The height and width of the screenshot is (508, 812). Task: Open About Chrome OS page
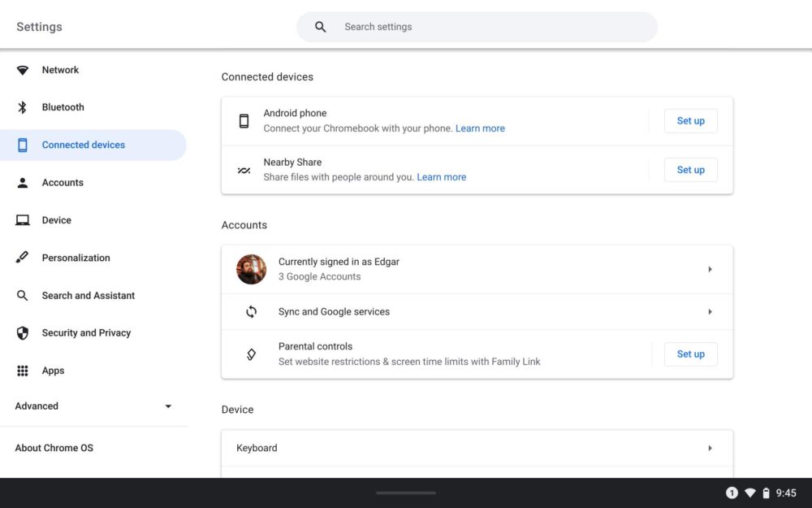click(54, 448)
